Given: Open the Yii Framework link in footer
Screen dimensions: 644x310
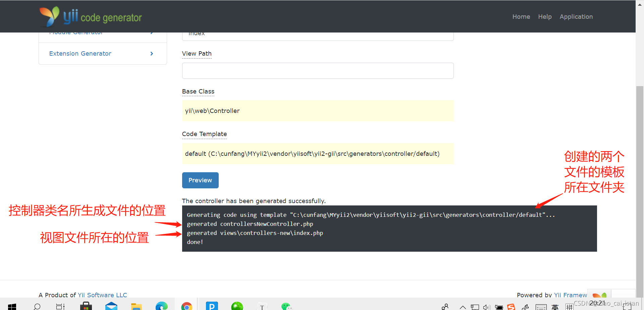Looking at the screenshot, I should tap(570, 295).
